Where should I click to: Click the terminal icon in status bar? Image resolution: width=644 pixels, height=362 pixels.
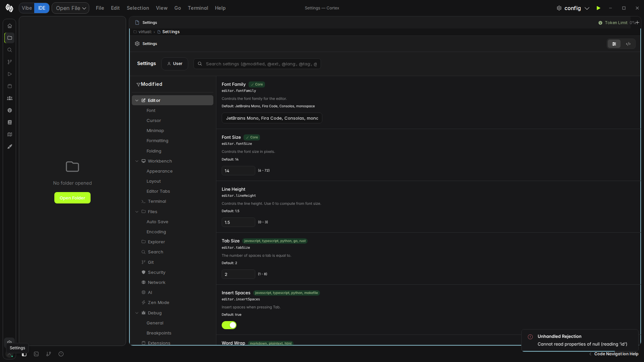(x=36, y=354)
